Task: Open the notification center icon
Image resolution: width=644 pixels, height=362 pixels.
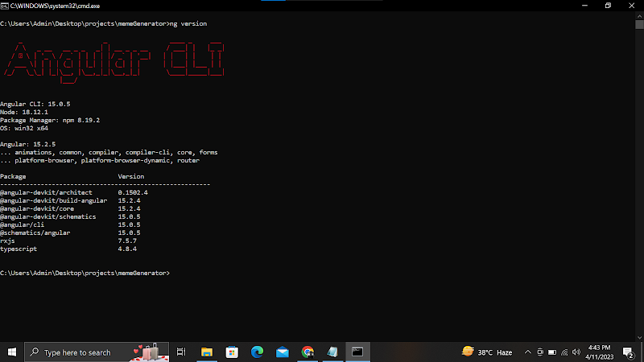Action: [628, 352]
